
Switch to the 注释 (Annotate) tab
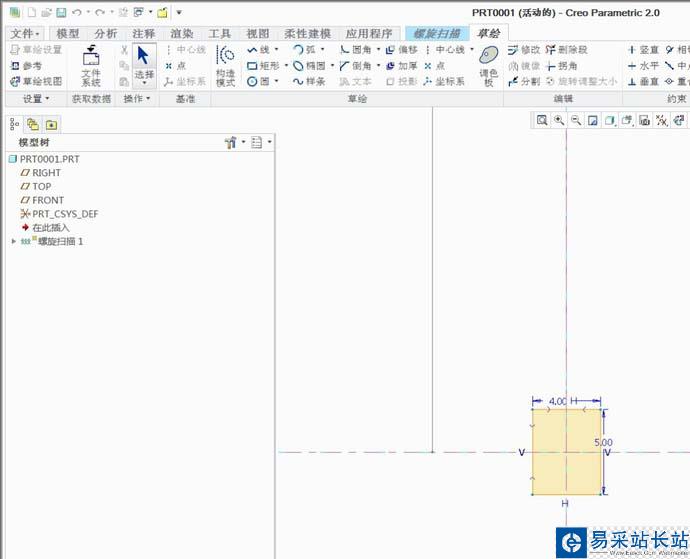coord(143,33)
